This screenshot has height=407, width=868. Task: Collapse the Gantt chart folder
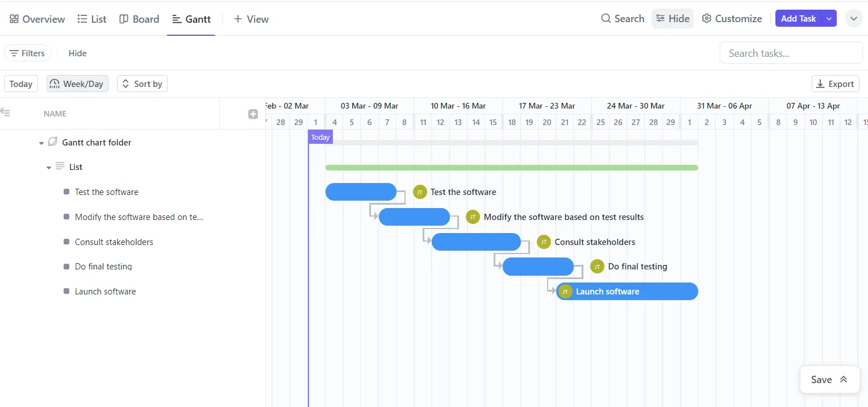(x=41, y=143)
